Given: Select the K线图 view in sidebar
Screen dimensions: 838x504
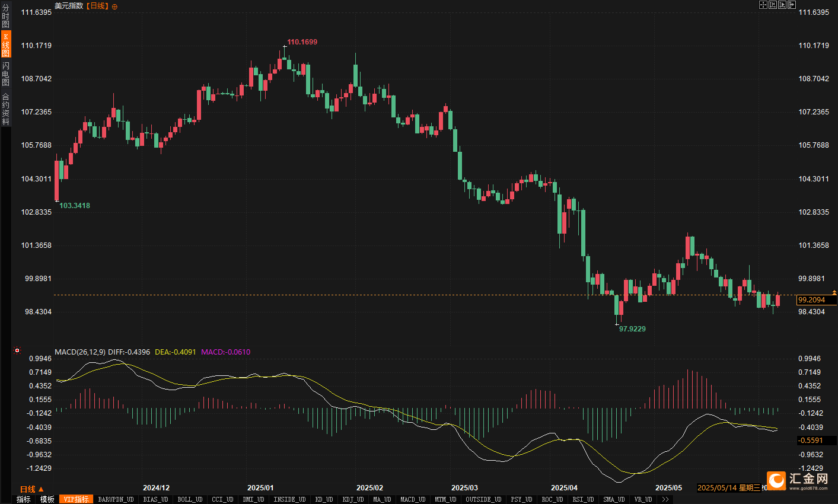Looking at the screenshot, I should (x=5, y=44).
